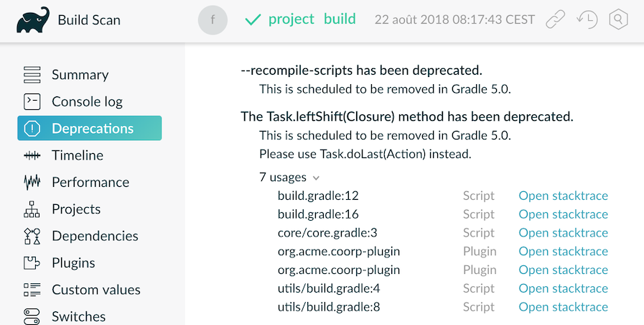Open the Summary section

tap(80, 75)
